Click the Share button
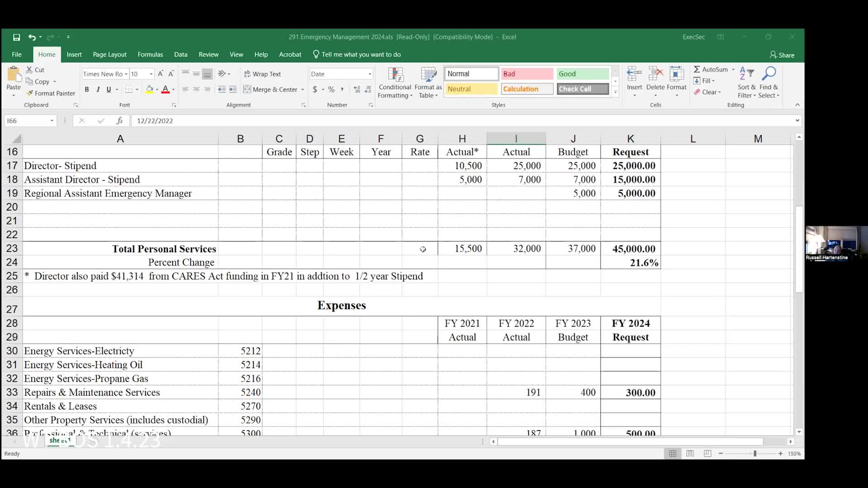The image size is (868, 488). coord(782,55)
